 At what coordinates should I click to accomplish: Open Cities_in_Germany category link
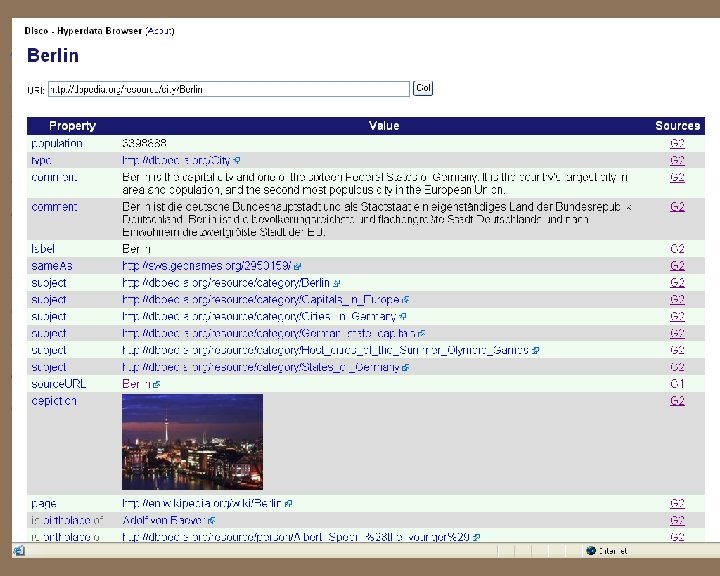[x=259, y=316]
